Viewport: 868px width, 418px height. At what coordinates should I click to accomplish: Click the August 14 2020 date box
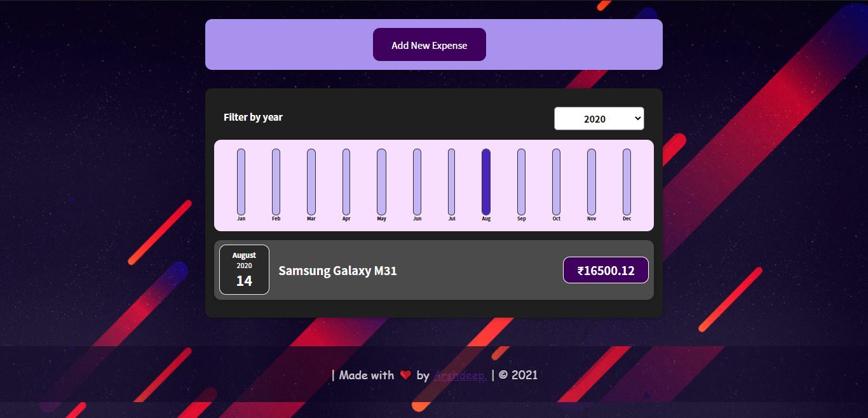244,270
